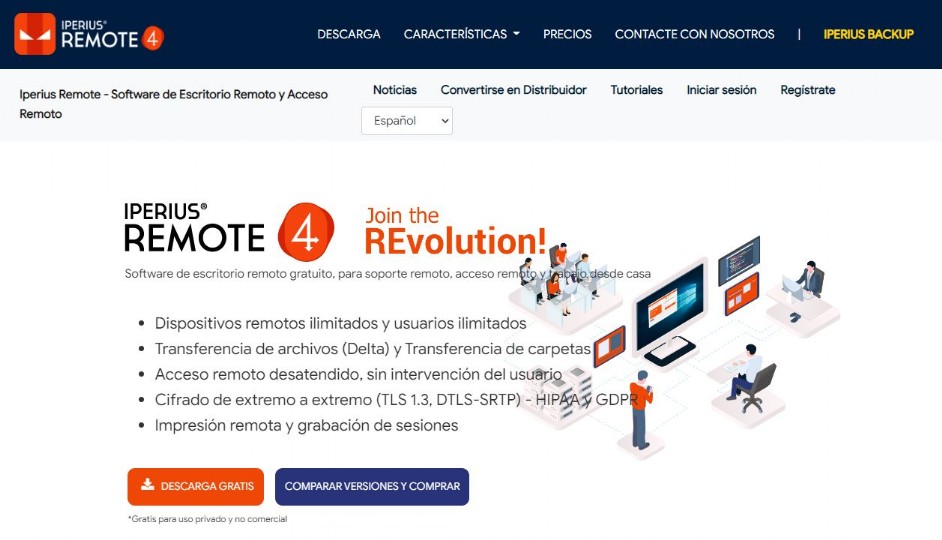
Task: Expand the Características dropdown menu
Action: tap(461, 34)
